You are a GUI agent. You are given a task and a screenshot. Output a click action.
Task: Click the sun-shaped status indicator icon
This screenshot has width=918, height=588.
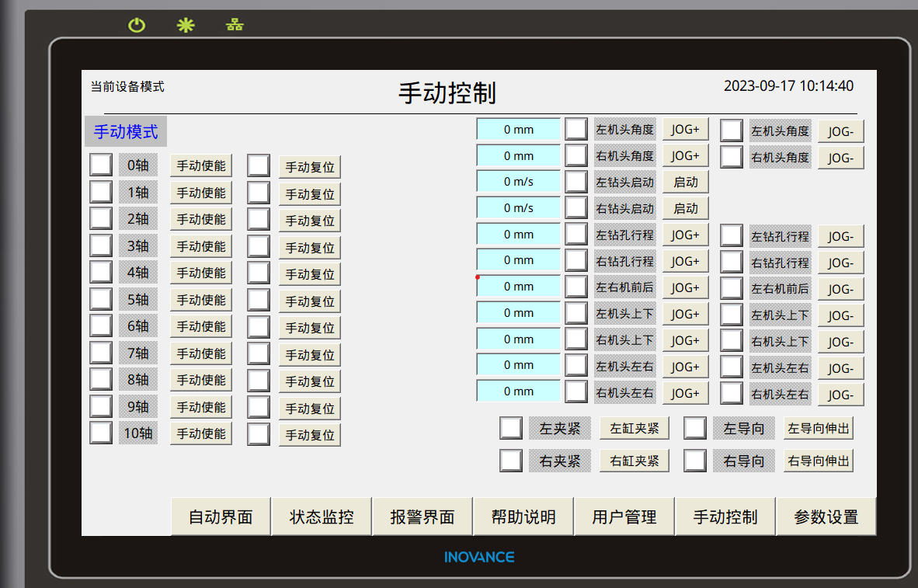click(x=185, y=25)
